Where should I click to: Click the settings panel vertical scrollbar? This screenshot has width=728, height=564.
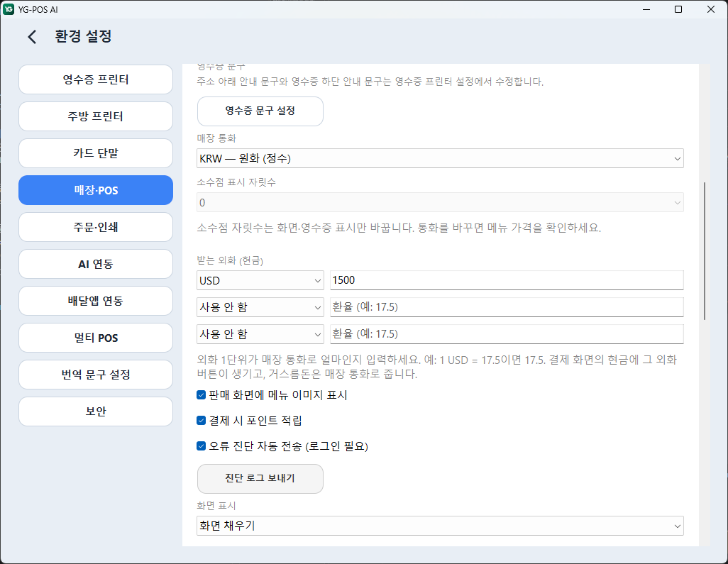(x=705, y=250)
